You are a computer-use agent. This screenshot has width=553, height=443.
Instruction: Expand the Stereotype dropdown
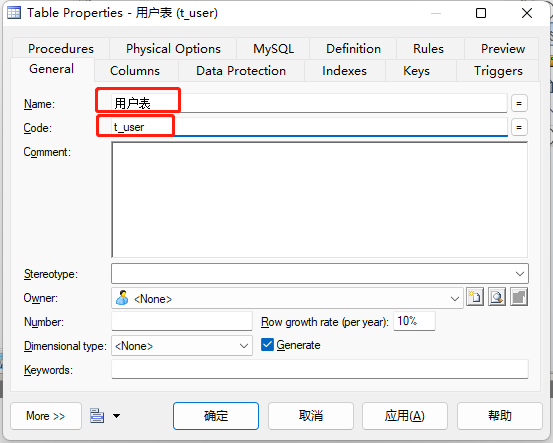tap(519, 274)
